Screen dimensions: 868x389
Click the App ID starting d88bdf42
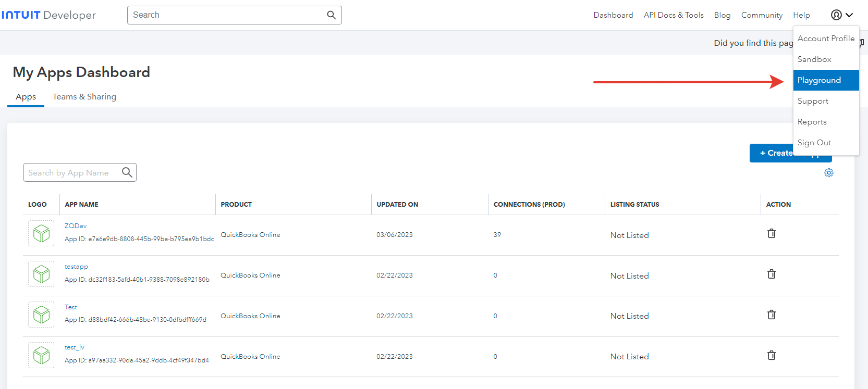tap(136, 320)
